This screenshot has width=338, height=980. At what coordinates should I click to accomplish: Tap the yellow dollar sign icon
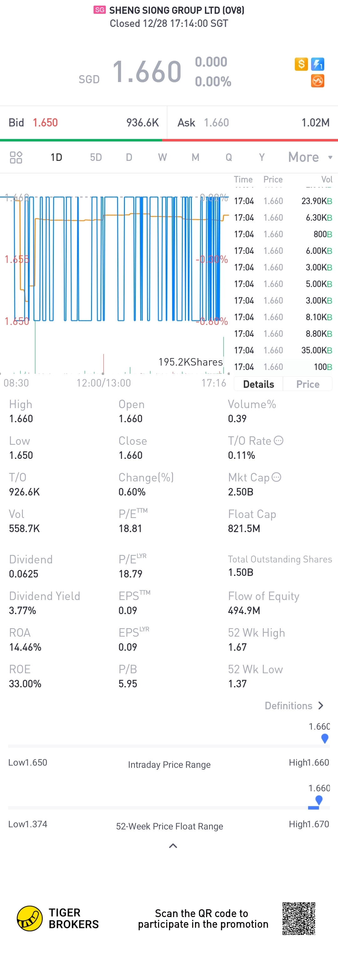click(x=301, y=64)
